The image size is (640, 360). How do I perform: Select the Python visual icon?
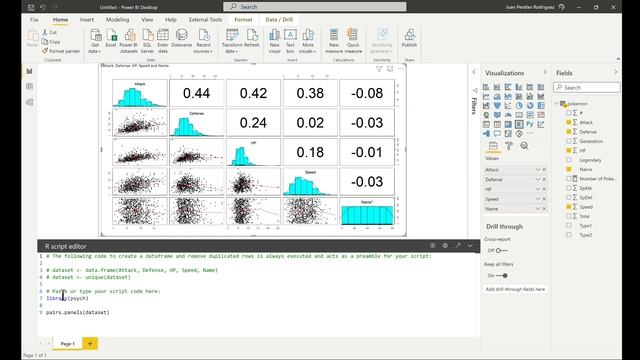pyautogui.click(x=530, y=124)
